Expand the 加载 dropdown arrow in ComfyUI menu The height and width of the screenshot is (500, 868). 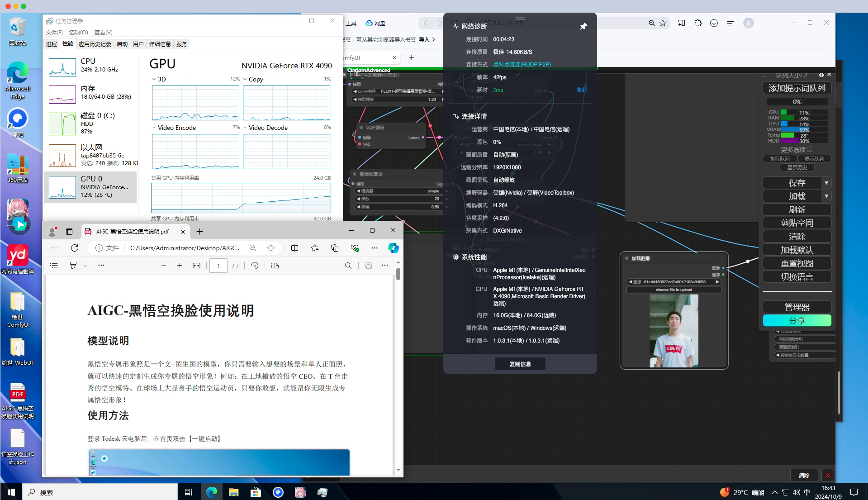(x=826, y=196)
